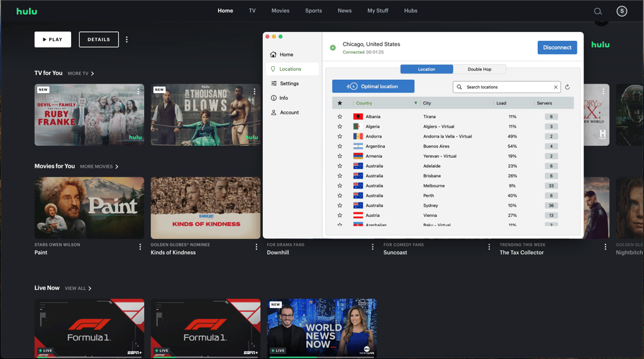Open the Paint movie thumbnail
This screenshot has height=359, width=644.
point(89,208)
